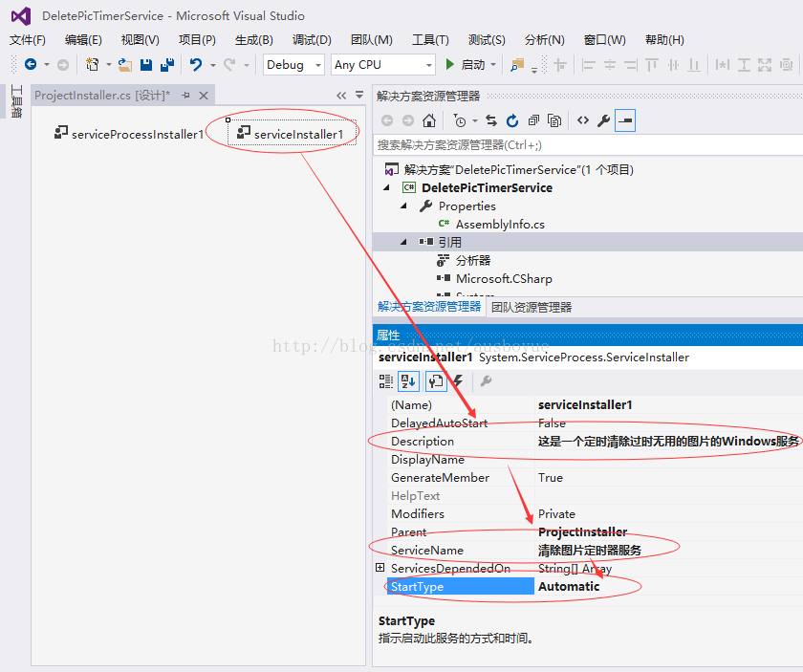
Task: Close the ProjectInstaller.cs design tab
Action: (x=204, y=96)
